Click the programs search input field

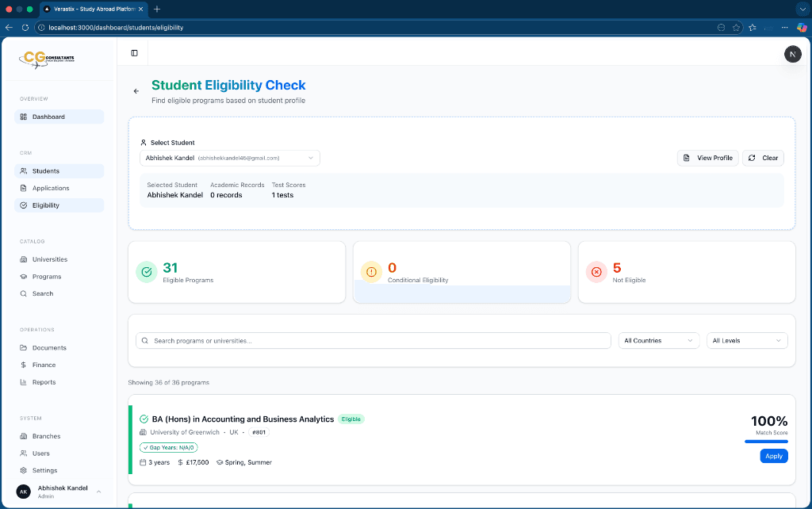point(373,340)
